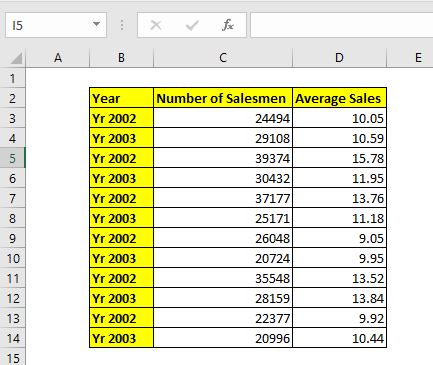Screen dimensions: 433x365
Task: Click cell containing 22377
Action: click(223, 318)
